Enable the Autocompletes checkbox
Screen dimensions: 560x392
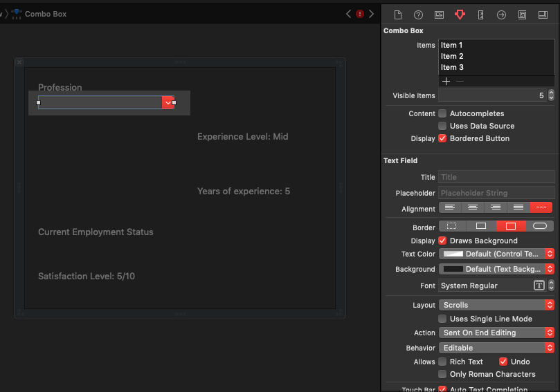442,113
